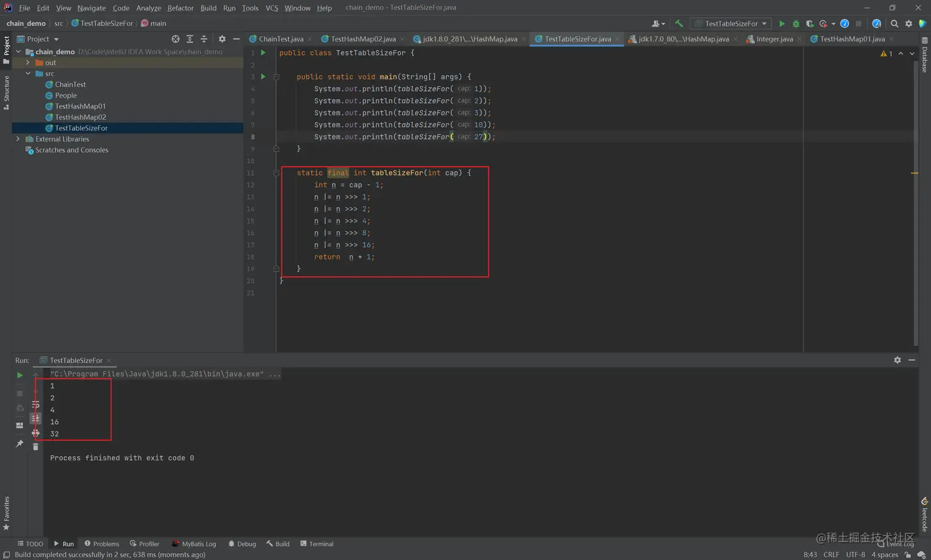Click run gutter arrow at line 1
The width and height of the screenshot is (931, 560).
[263, 53]
